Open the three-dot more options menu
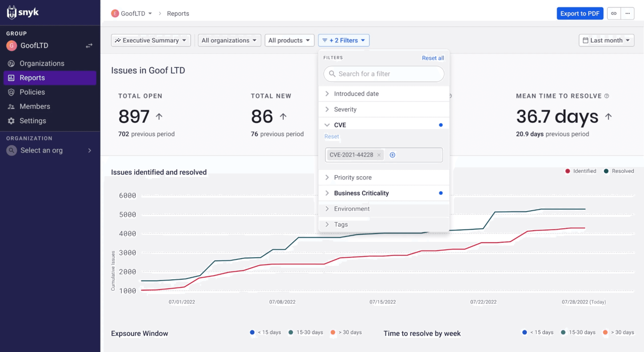The height and width of the screenshot is (352, 644). [x=628, y=13]
